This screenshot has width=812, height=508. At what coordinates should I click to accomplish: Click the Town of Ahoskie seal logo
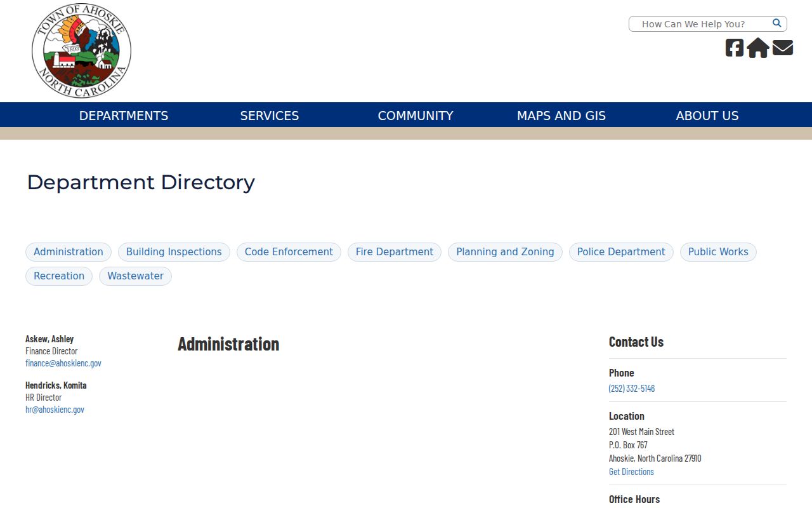(x=81, y=51)
